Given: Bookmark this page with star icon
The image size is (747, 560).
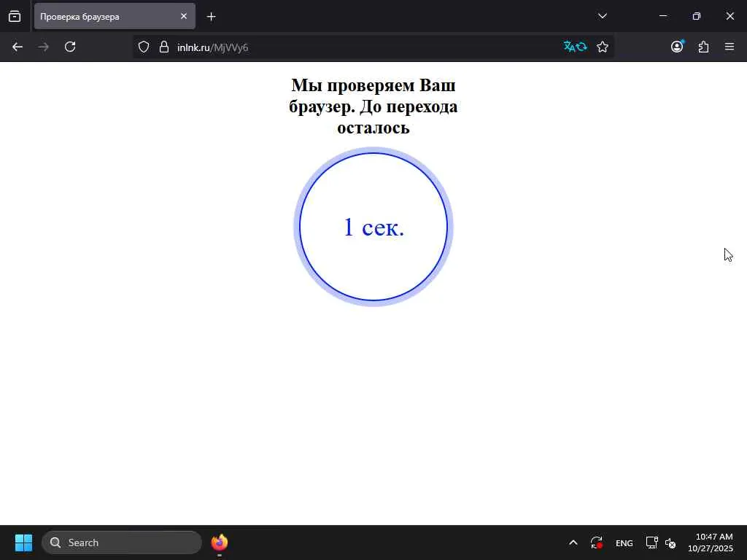Looking at the screenshot, I should [602, 47].
